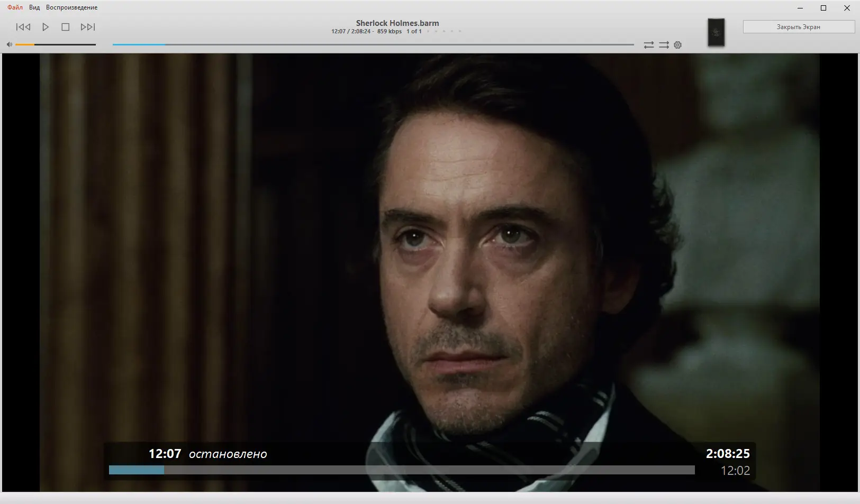
Task: Open the Файл menu
Action: [x=15, y=7]
